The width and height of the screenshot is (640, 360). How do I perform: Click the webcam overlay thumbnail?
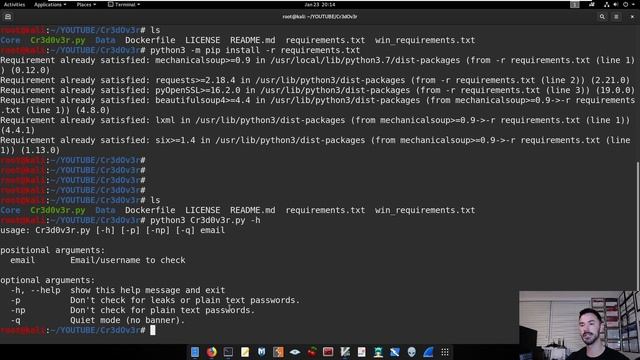[x=579, y=325]
